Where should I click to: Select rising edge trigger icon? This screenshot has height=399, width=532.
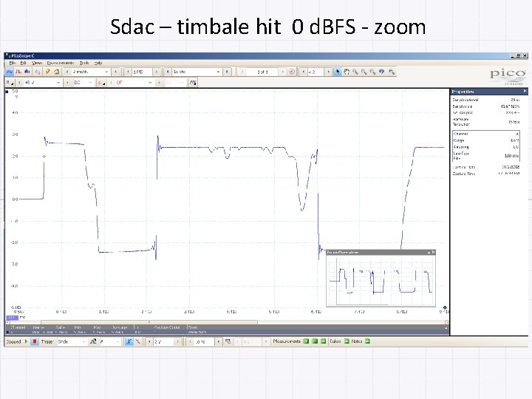click(129, 341)
